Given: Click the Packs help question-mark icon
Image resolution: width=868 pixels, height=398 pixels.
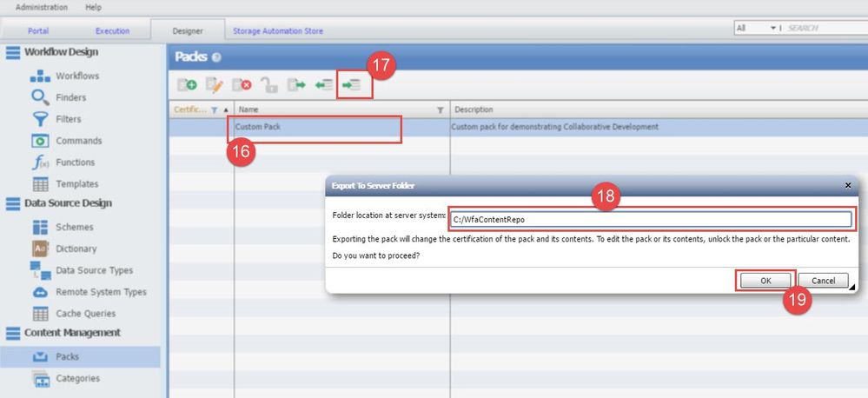Looking at the screenshot, I should point(216,57).
